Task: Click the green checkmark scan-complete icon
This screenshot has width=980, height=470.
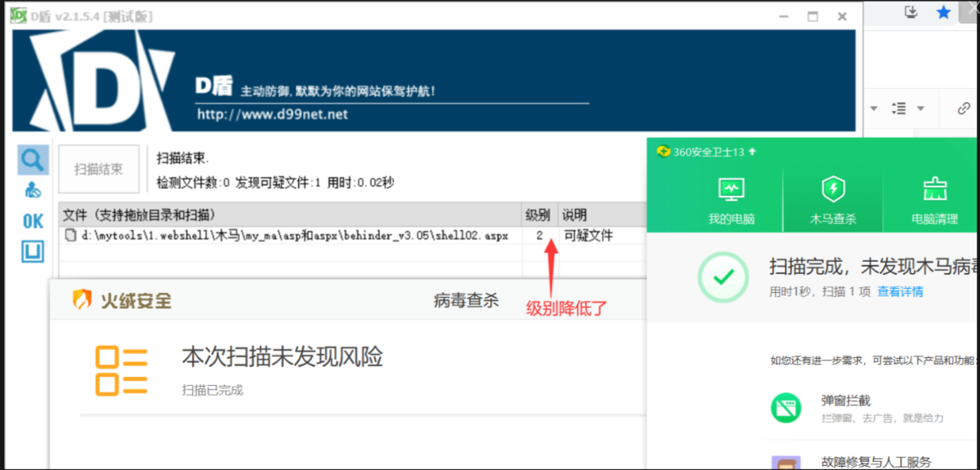Action: (x=723, y=277)
